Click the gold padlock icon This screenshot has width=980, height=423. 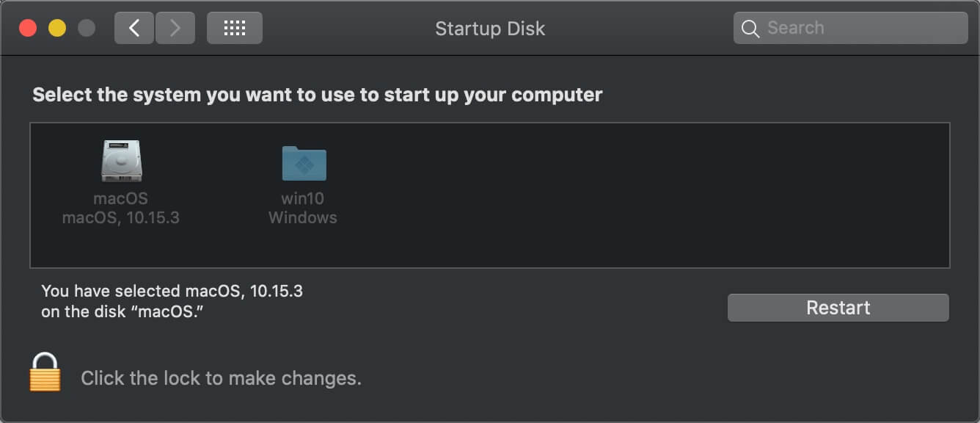point(45,372)
